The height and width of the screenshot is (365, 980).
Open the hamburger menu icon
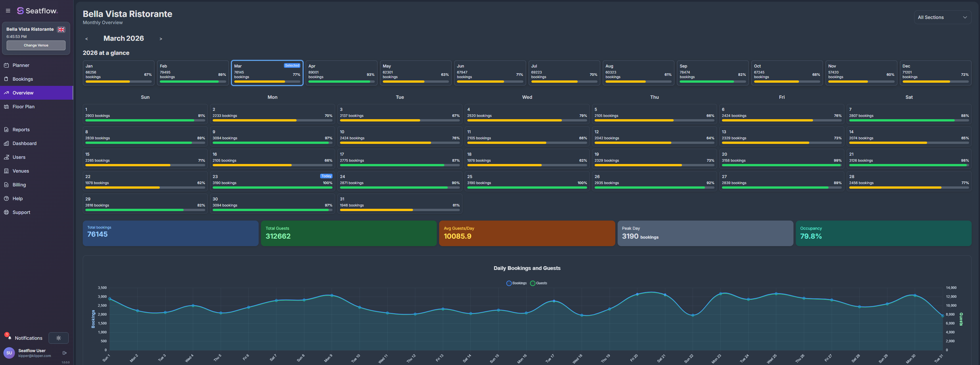tap(8, 11)
